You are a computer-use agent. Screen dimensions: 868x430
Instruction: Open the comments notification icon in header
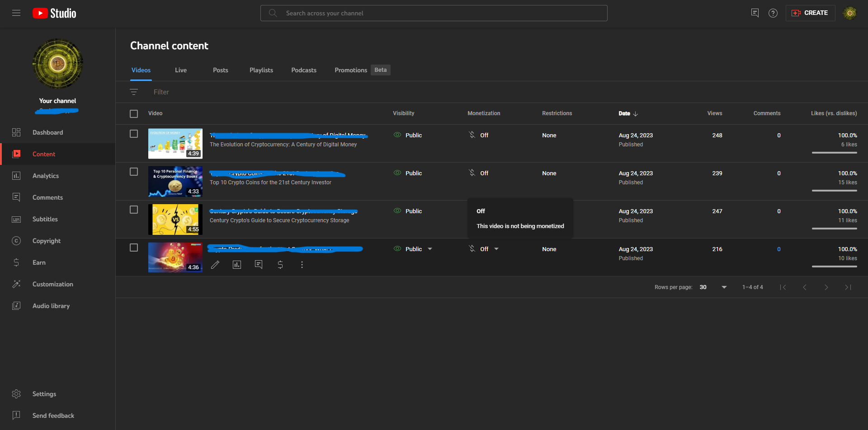click(x=755, y=13)
